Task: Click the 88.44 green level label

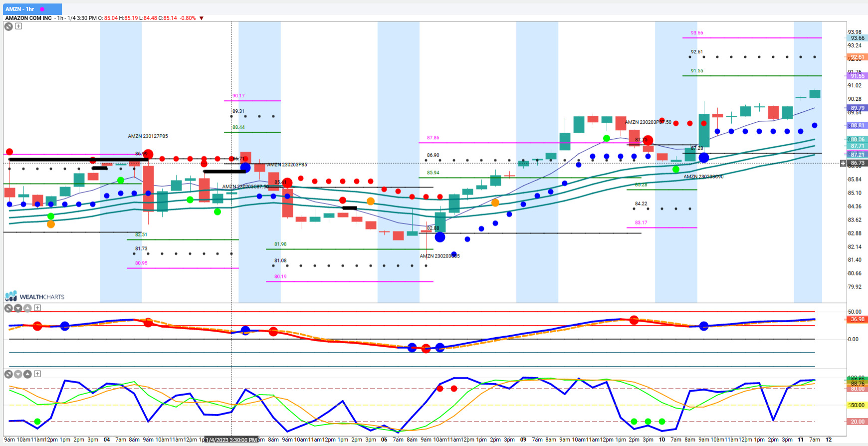Action: [238, 127]
